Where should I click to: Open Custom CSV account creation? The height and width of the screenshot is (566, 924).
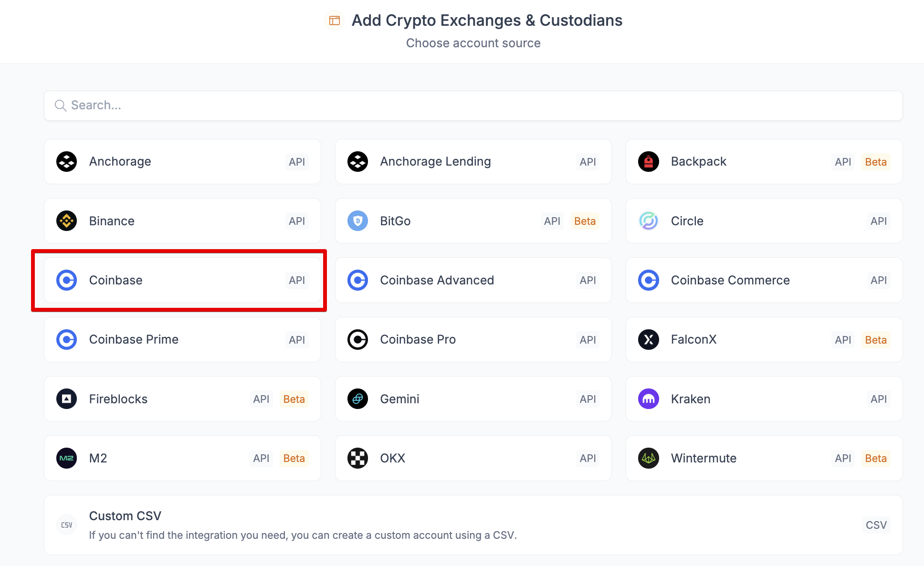[x=473, y=525]
